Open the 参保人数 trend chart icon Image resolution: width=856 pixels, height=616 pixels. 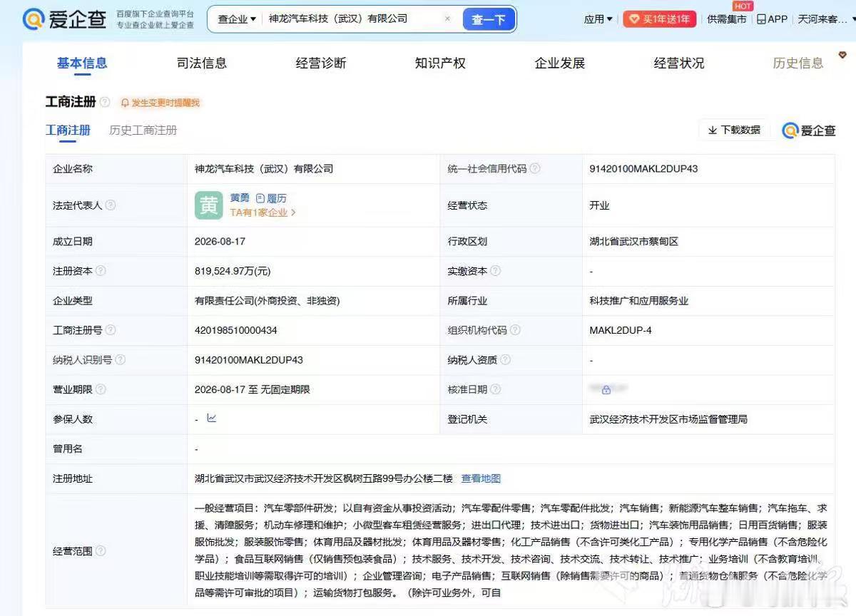coord(212,419)
